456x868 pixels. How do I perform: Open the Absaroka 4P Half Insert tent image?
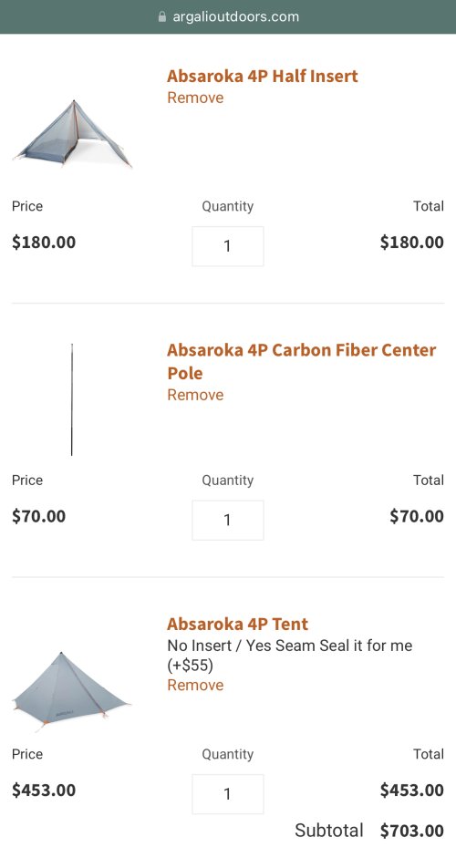click(72, 133)
